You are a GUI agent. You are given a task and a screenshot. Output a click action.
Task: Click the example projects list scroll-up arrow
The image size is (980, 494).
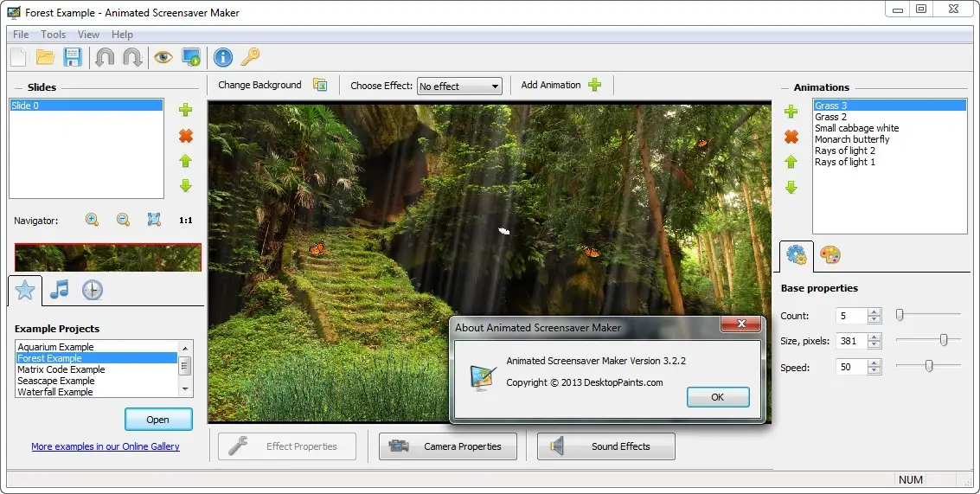tap(185, 347)
